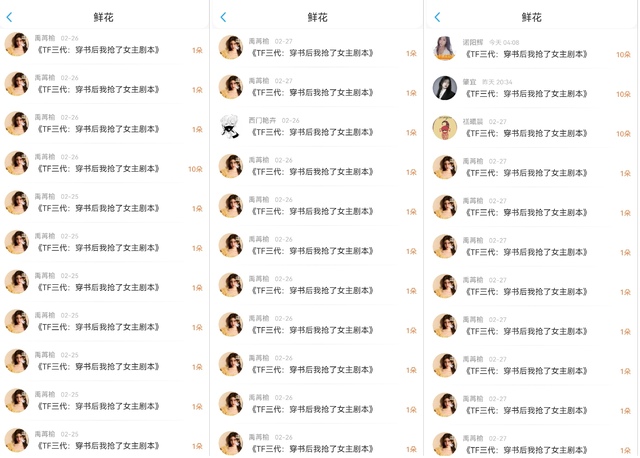Tap the 鲜花 header title in the left screen

(103, 17)
